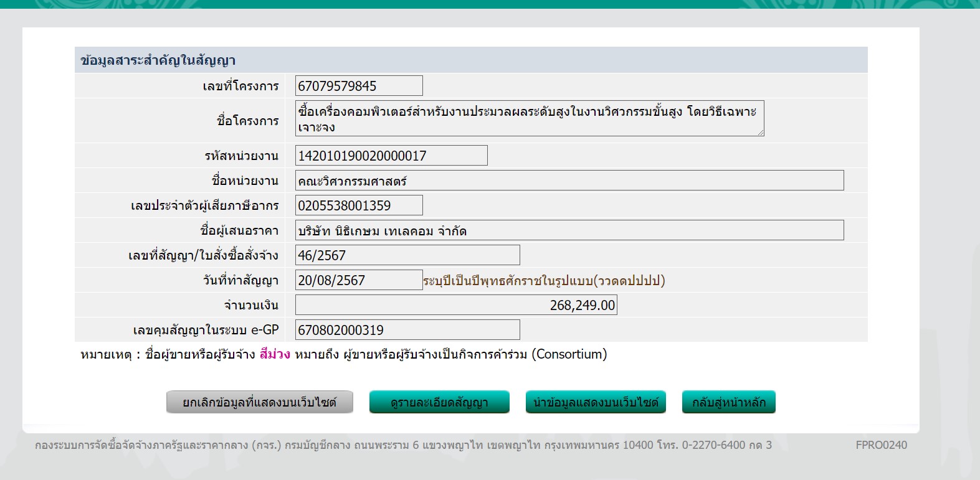The image size is (980, 480).
Task: Click the วันที่ทำสัญญา date field
Action: pyautogui.click(x=358, y=280)
